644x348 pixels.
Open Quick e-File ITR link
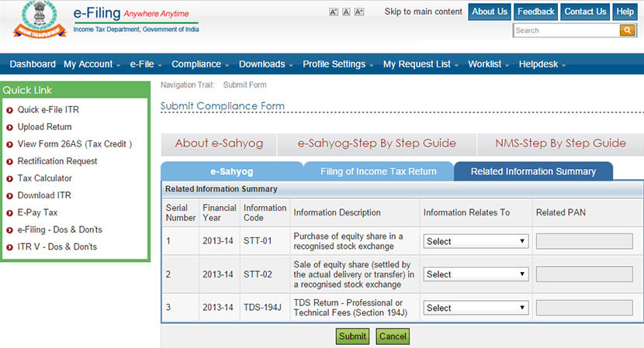[x=48, y=109]
